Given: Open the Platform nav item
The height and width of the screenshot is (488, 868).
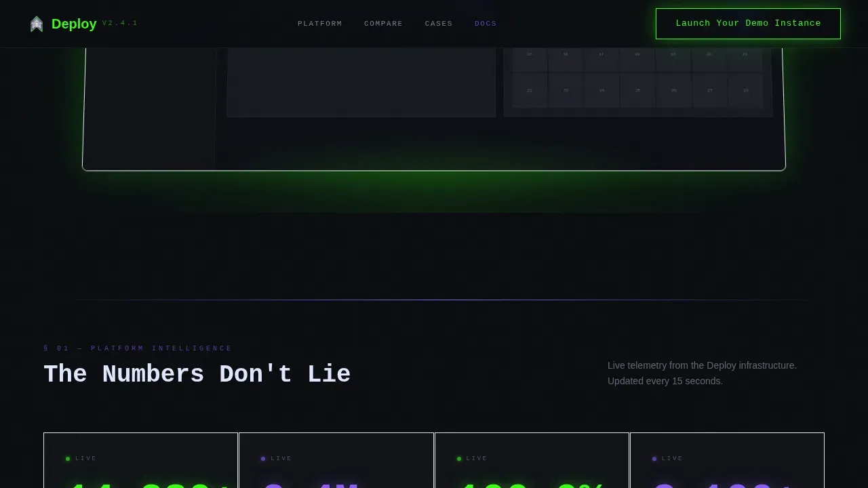Looking at the screenshot, I should [320, 24].
